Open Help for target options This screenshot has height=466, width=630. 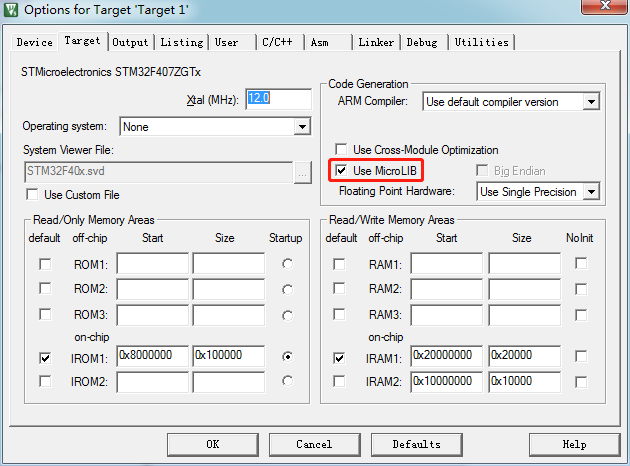point(575,444)
